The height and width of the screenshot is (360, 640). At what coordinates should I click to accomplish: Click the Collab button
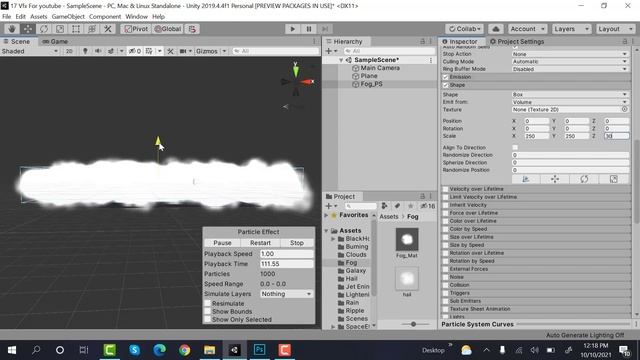[464, 29]
